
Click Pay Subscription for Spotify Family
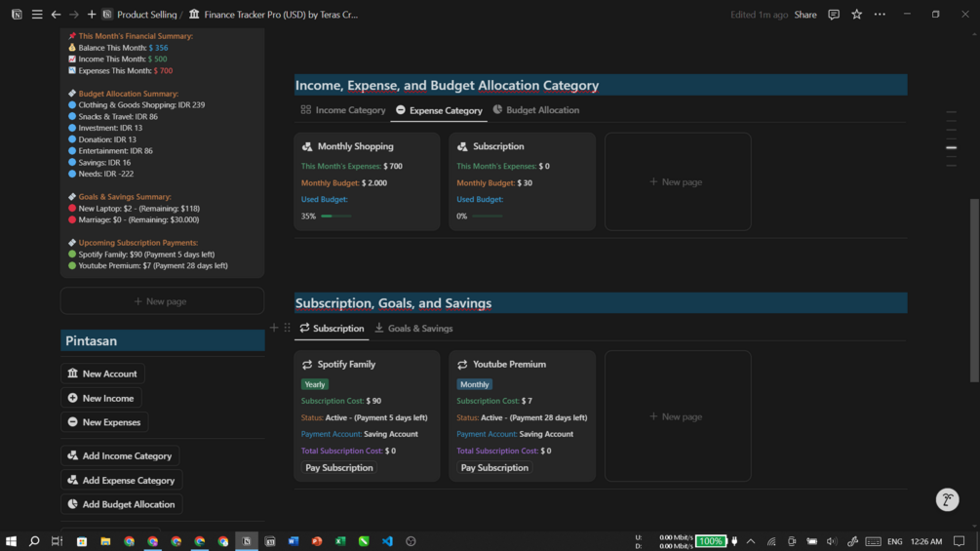pos(338,467)
